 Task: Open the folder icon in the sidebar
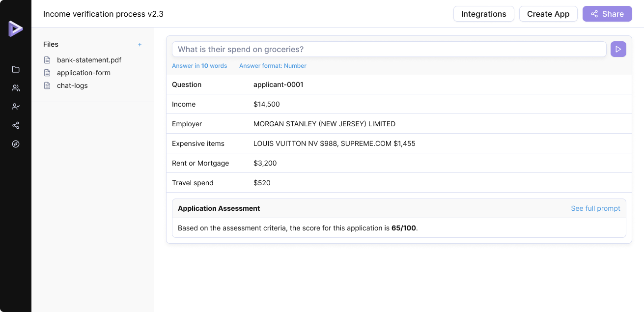(x=16, y=69)
